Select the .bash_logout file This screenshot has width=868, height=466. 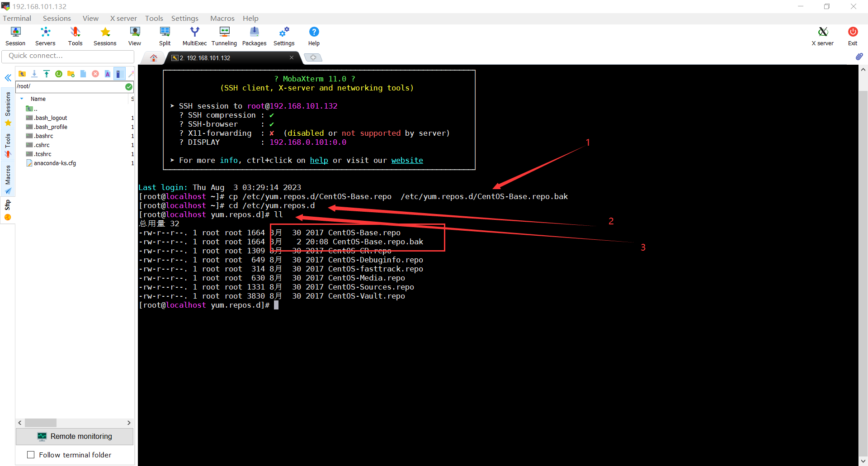[51, 118]
